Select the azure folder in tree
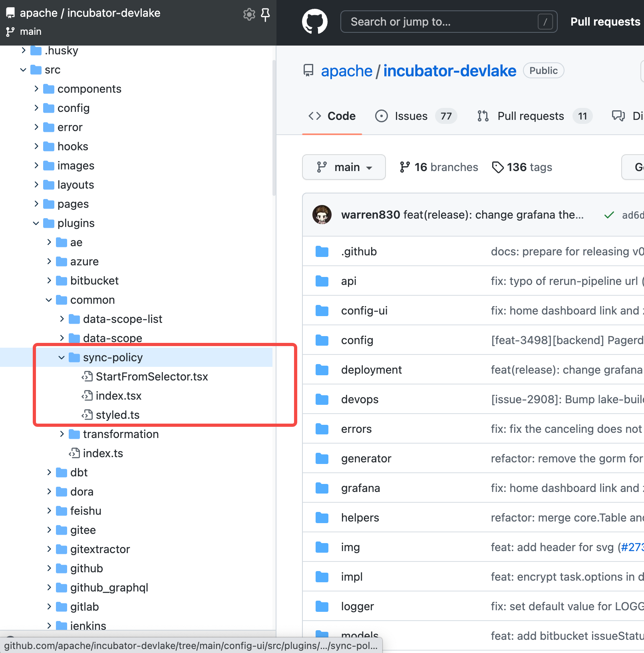Image resolution: width=644 pixels, height=653 pixels. coord(84,261)
